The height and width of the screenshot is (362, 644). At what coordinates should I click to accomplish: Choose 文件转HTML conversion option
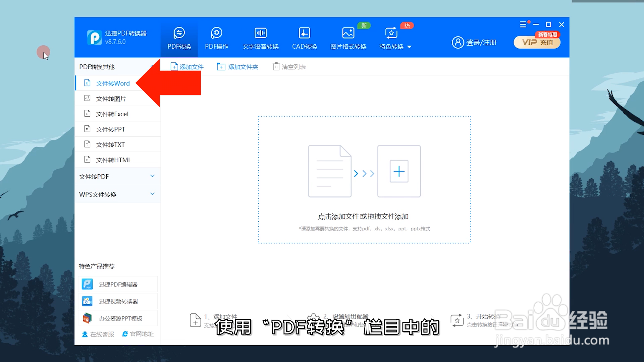pyautogui.click(x=113, y=160)
